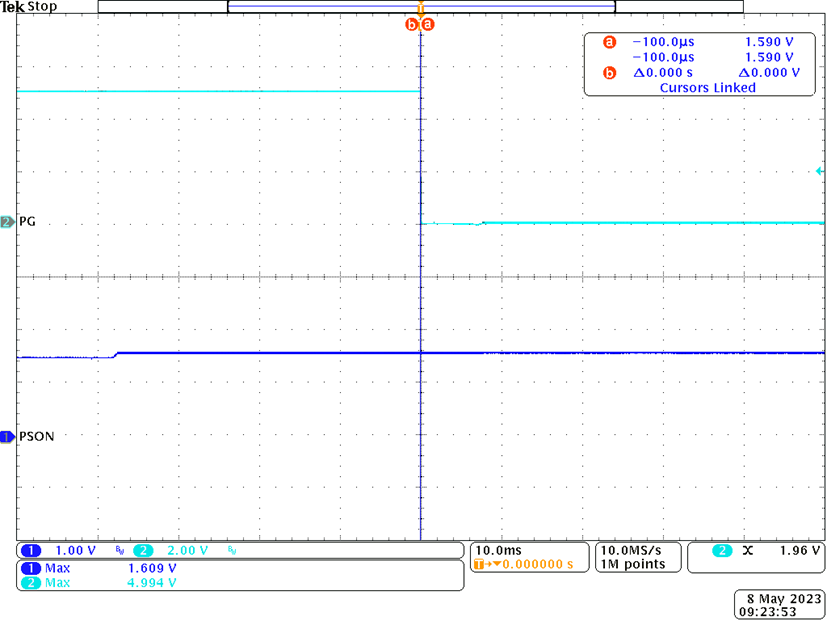Click the cursor 'b' marker at top
Screen dimensions: 827x621
click(x=411, y=24)
